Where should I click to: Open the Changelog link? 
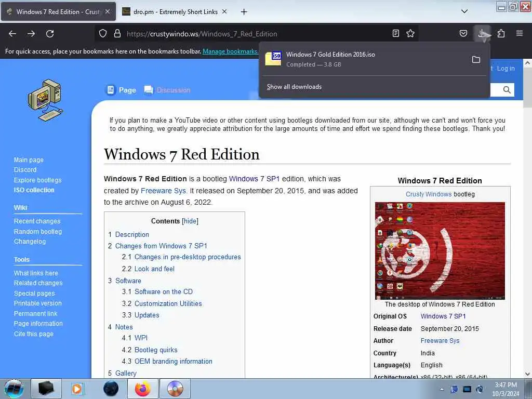click(x=30, y=241)
